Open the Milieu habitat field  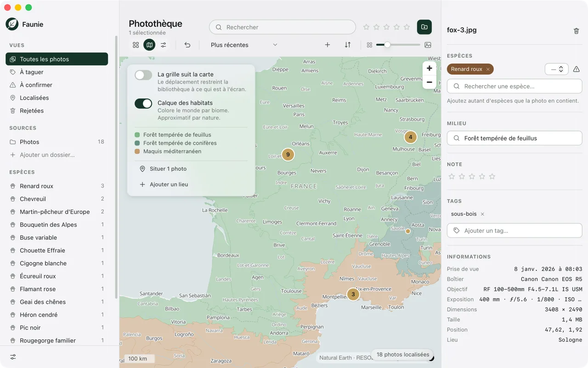[x=514, y=138]
